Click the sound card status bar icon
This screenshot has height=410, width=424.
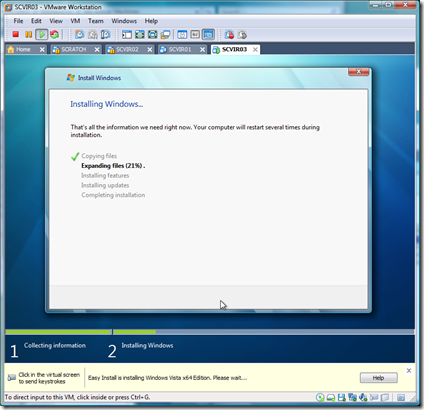pyautogui.click(x=363, y=397)
